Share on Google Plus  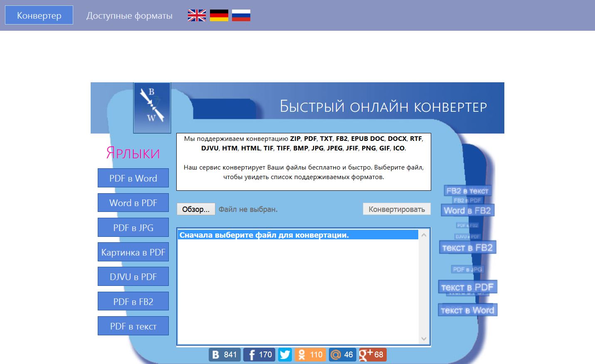pos(373,354)
